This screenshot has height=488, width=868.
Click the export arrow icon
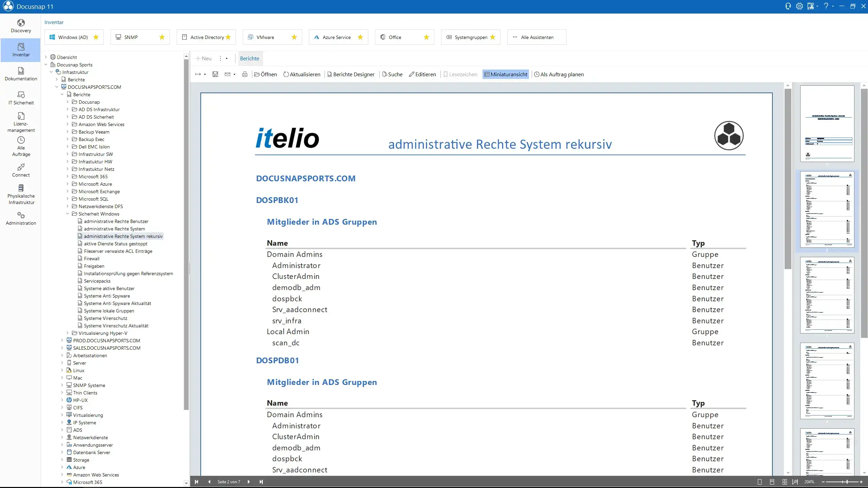[198, 74]
